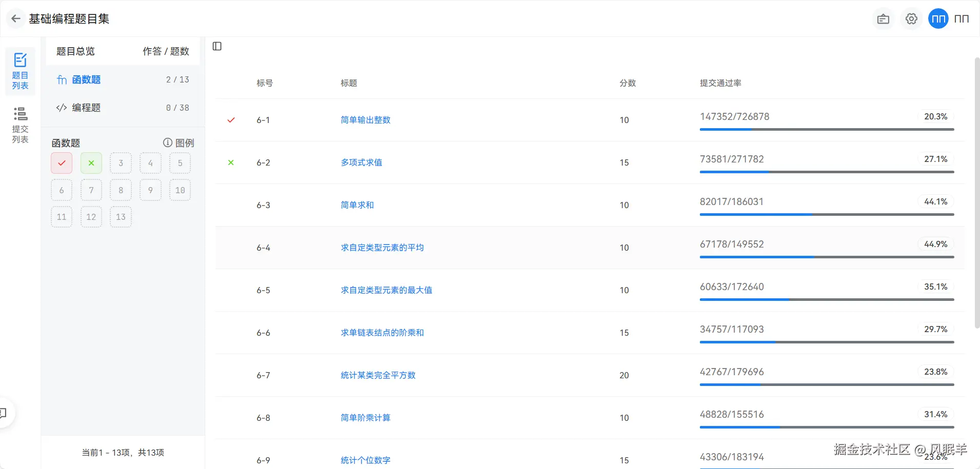The image size is (980, 469).
Task: Click the 编程题 code icon
Action: (x=62, y=108)
